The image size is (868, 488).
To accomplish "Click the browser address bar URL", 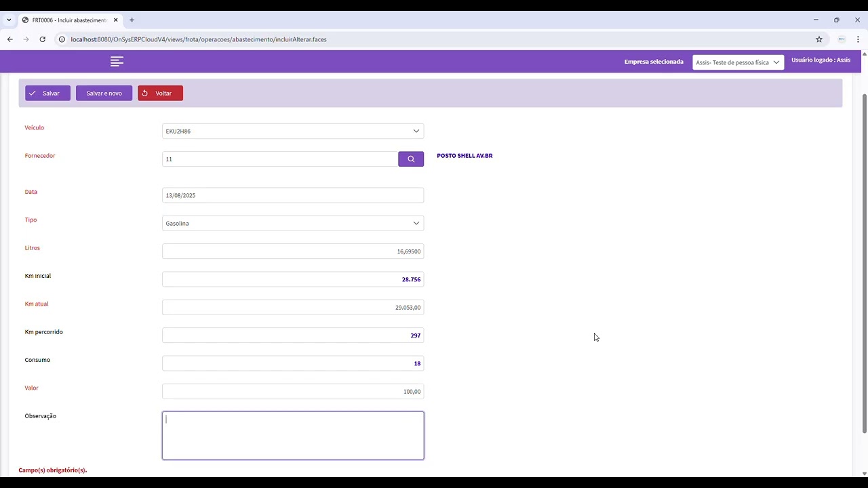I will [199, 39].
